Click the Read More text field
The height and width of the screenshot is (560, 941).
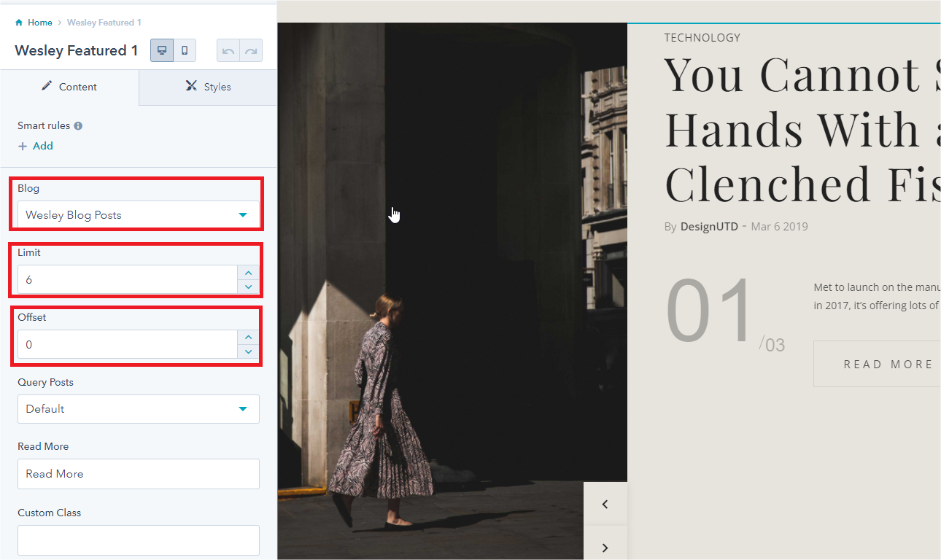(x=139, y=474)
